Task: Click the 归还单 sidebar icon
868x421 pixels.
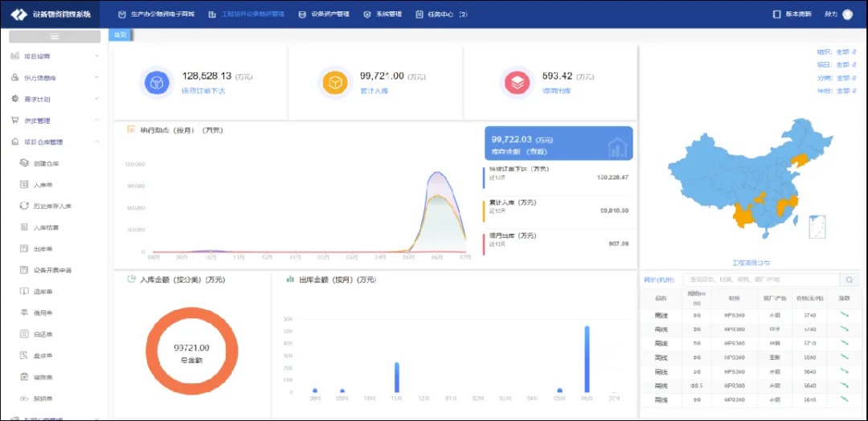Action: coord(24,334)
